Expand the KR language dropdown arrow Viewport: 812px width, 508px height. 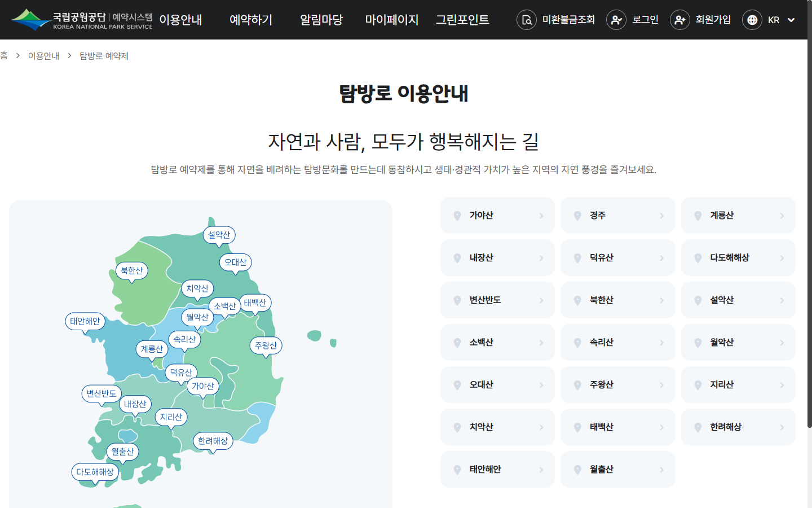coord(791,20)
